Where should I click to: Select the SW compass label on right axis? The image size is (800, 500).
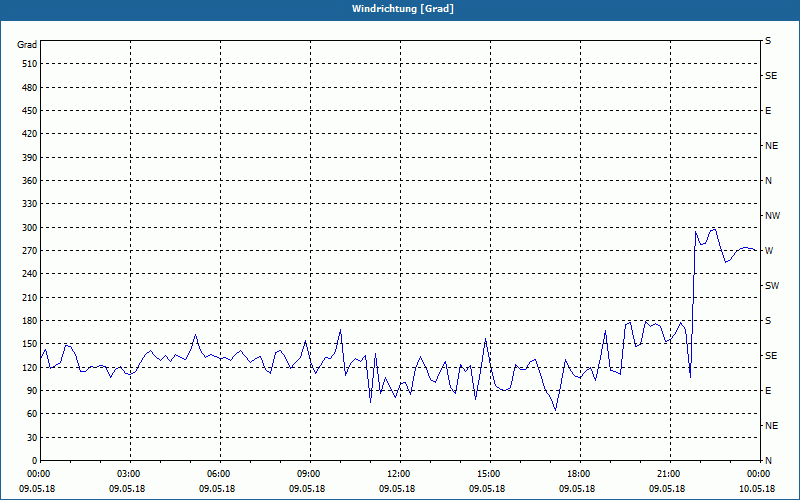pos(772,286)
